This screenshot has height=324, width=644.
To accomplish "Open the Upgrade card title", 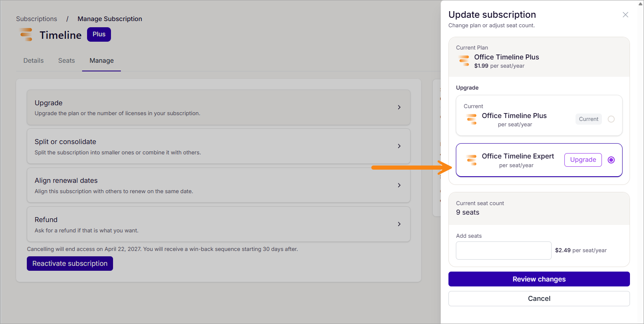I will (x=49, y=103).
